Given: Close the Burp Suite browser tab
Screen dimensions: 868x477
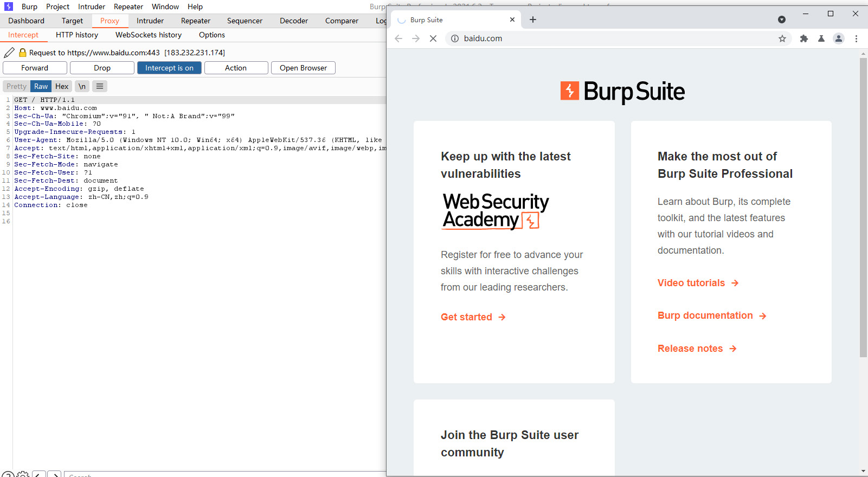Looking at the screenshot, I should click(x=512, y=20).
